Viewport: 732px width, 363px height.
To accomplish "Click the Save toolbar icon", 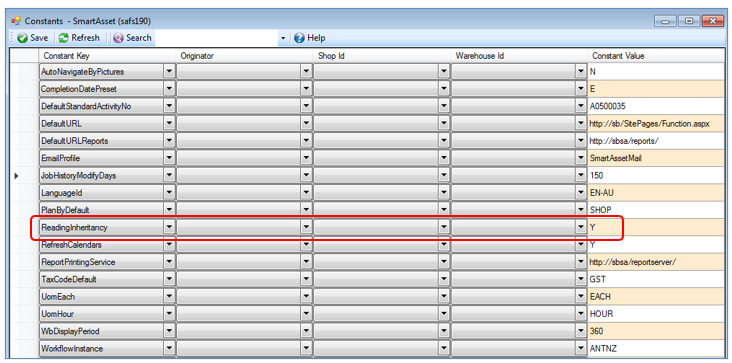I will [x=22, y=38].
